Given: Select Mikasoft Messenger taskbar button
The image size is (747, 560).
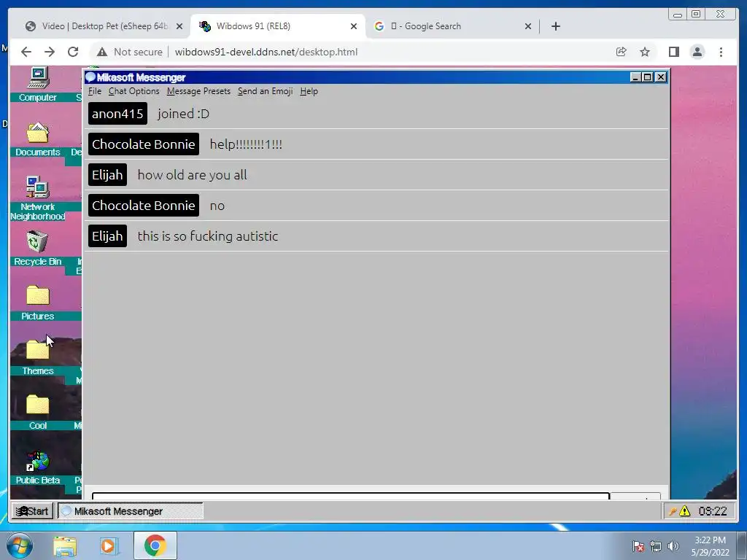Looking at the screenshot, I should 131,511.
